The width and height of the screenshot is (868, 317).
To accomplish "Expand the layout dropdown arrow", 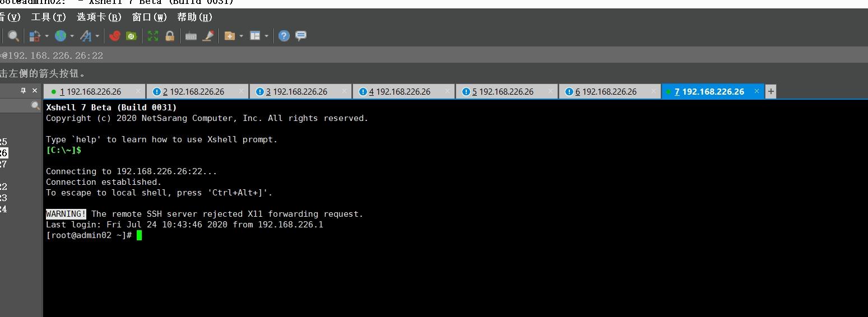I will pos(267,36).
